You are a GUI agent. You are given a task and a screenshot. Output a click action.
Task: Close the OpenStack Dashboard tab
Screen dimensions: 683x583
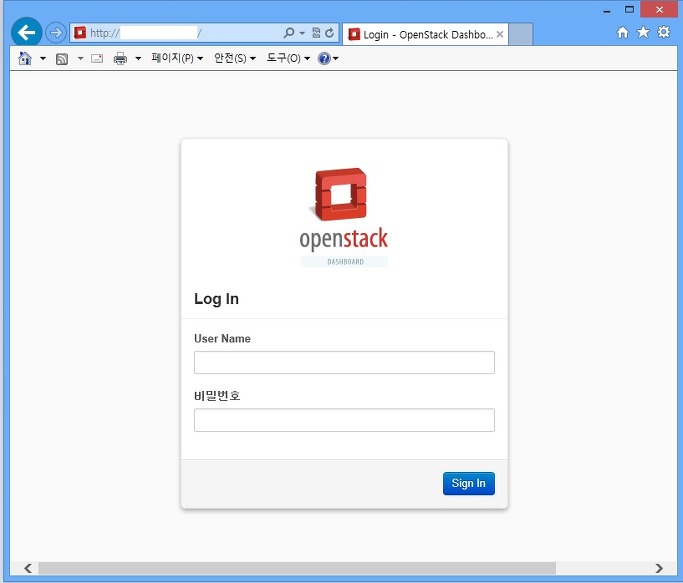click(500, 34)
